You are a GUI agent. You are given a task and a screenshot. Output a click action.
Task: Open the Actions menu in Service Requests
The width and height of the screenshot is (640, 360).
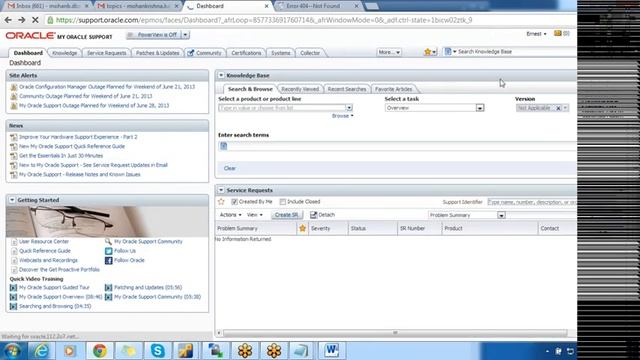click(x=231, y=215)
